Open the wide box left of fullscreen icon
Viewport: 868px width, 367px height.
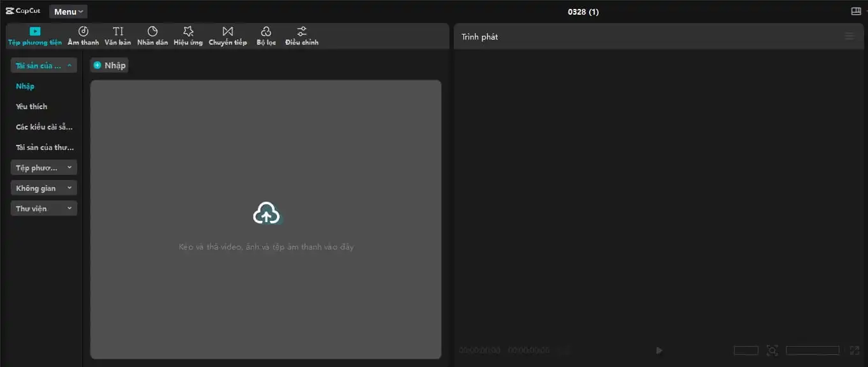pos(812,350)
